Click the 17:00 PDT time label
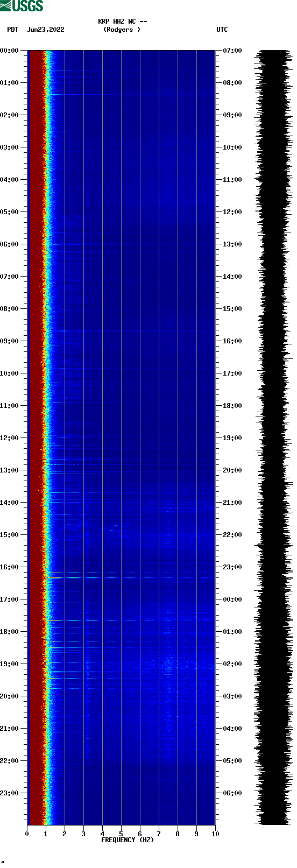297x868 pixels. [10, 599]
